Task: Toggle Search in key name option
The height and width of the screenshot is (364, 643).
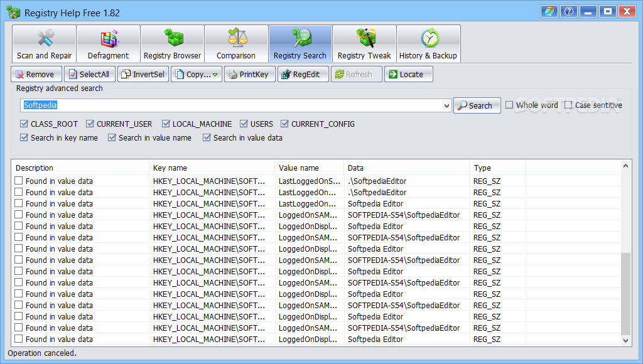Action: click(x=24, y=137)
